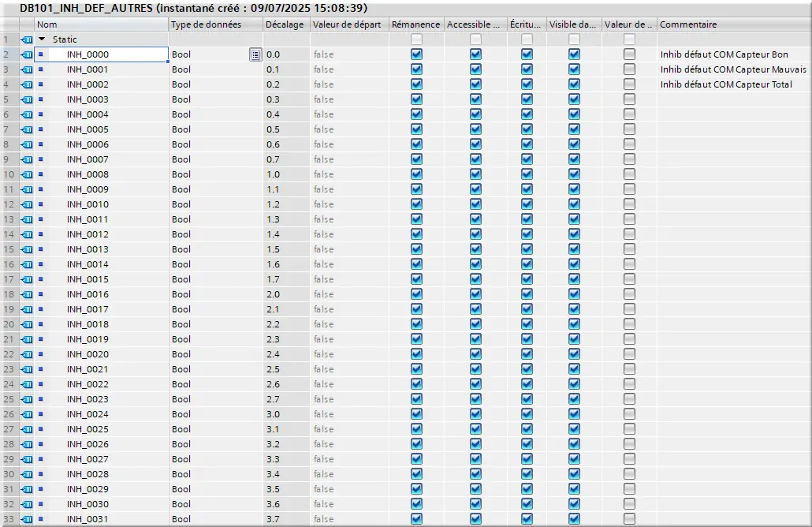Click the Visible da... column header
The image size is (812, 527).
tap(574, 24)
